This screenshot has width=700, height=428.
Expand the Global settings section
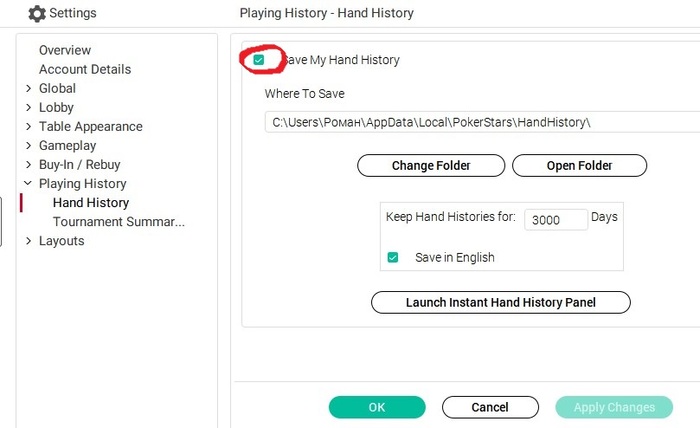point(29,88)
